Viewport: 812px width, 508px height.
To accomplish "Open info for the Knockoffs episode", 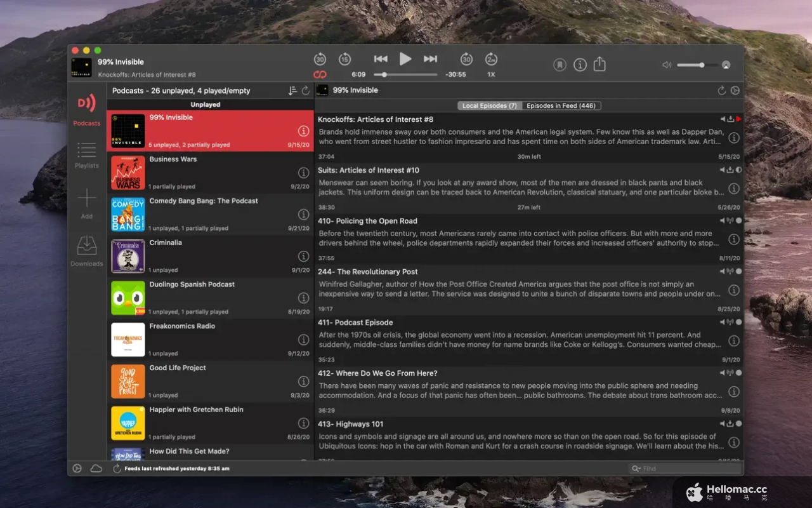I will point(734,138).
